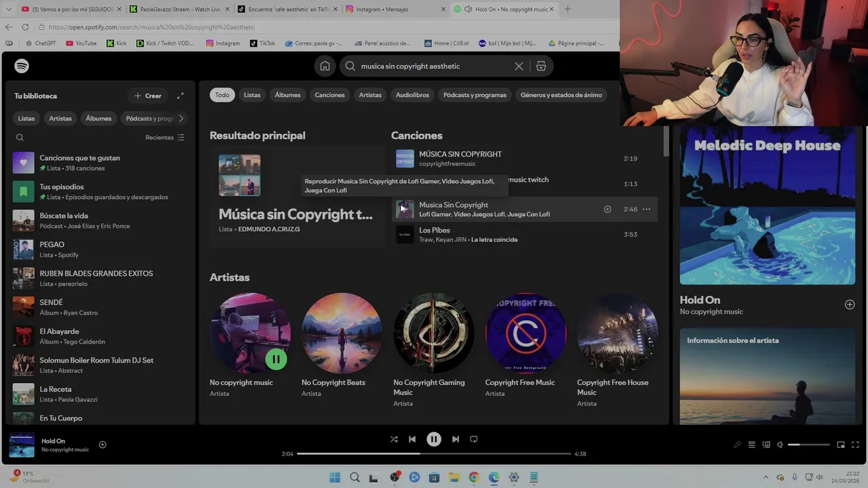Toggle the Artistas library filter chip
The image size is (868, 488).
pos(60,119)
